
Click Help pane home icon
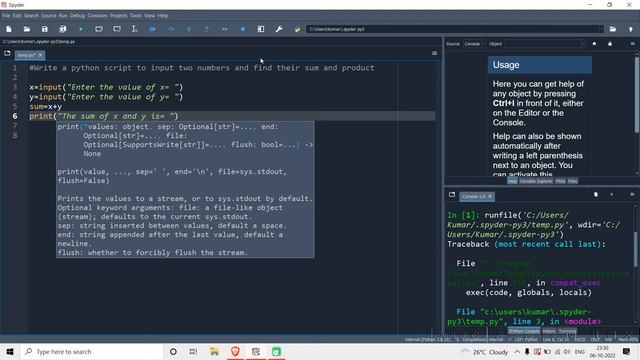tap(594, 44)
